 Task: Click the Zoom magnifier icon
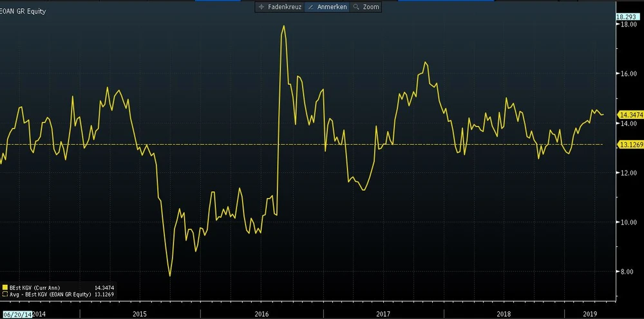[357, 7]
